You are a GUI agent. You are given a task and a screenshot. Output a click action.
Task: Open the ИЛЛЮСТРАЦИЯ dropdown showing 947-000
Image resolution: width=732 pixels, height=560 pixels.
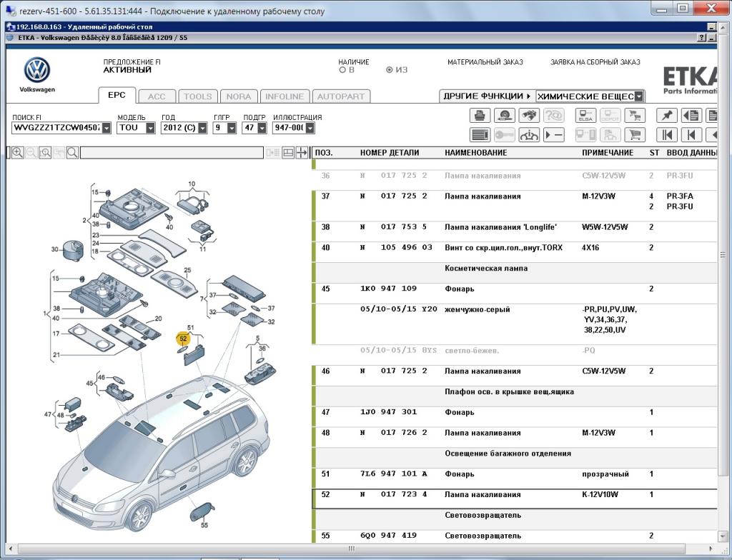pyautogui.click(x=310, y=128)
